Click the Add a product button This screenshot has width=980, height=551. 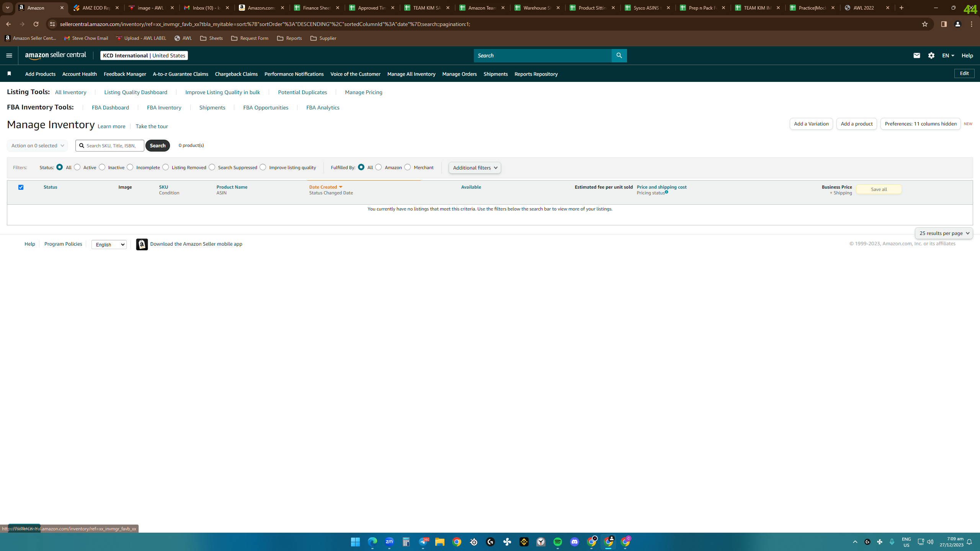[x=857, y=124]
